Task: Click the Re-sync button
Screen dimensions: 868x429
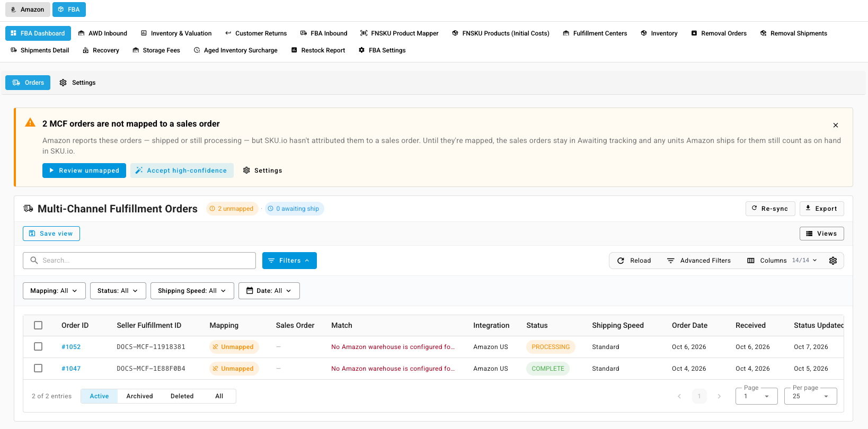Action: pyautogui.click(x=770, y=209)
